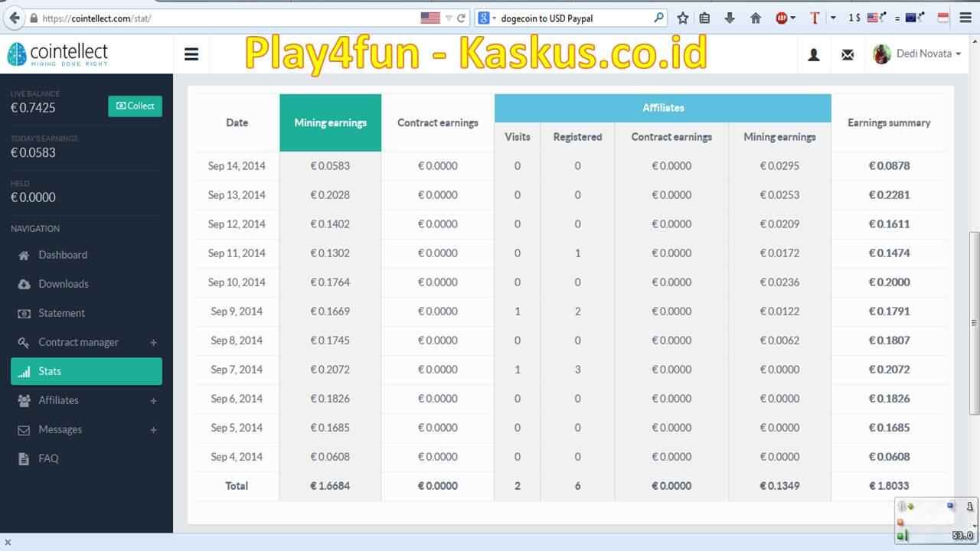Click the Dashboard home icon
The height and width of the screenshot is (551, 980).
pyautogui.click(x=24, y=255)
